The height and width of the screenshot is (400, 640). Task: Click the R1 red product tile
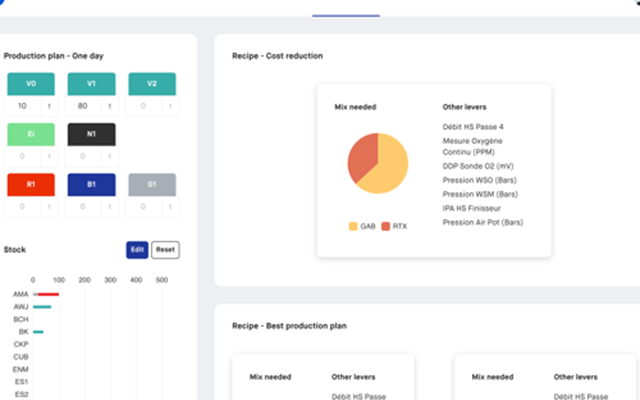coord(31,184)
